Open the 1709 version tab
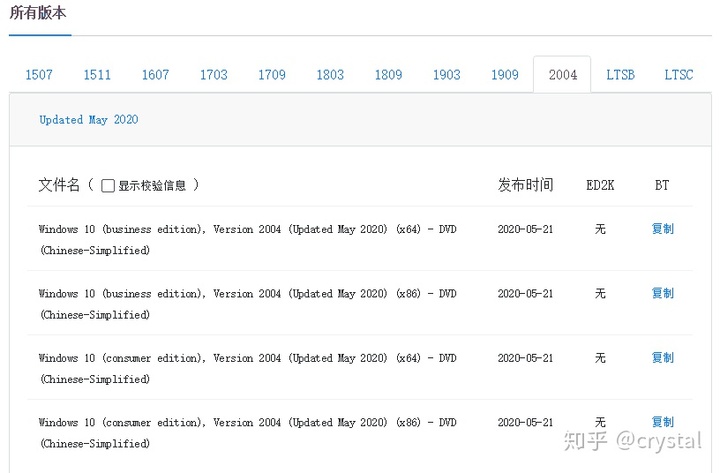The image size is (720, 473). [272, 75]
